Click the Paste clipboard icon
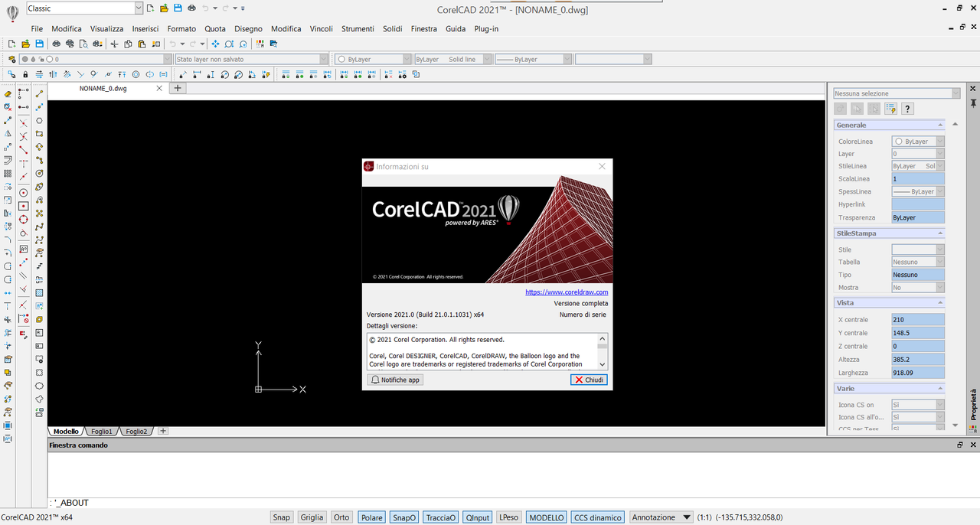This screenshot has height=525, width=980. tap(142, 44)
